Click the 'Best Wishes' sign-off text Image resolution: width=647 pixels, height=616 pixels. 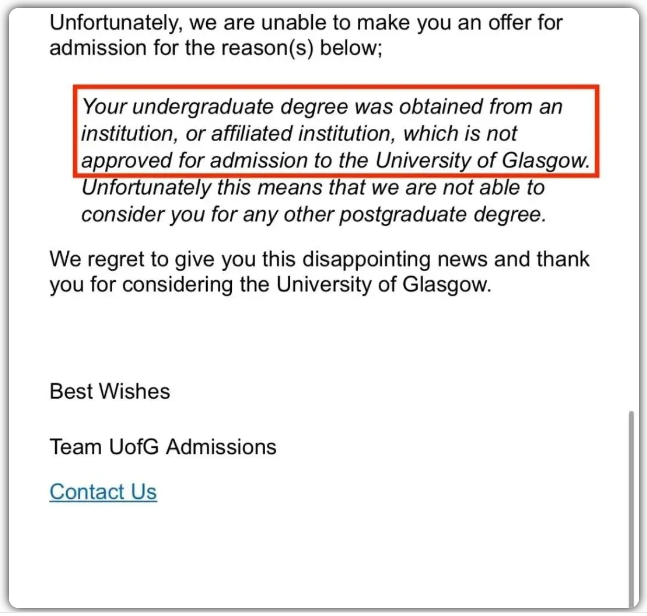110,391
